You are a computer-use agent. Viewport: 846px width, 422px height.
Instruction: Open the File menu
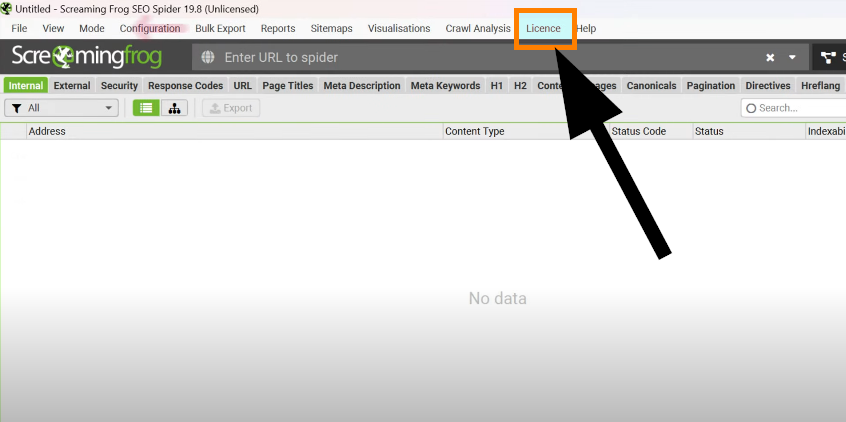coord(19,29)
